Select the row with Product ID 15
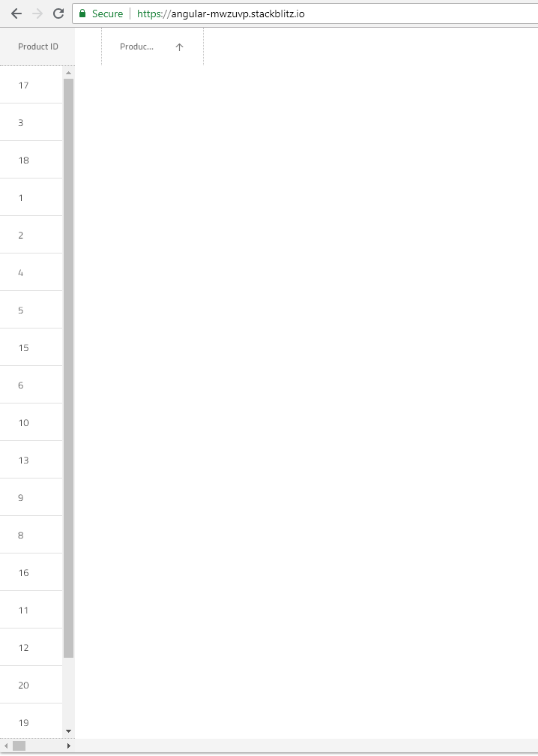This screenshot has height=756, width=538. point(31,348)
